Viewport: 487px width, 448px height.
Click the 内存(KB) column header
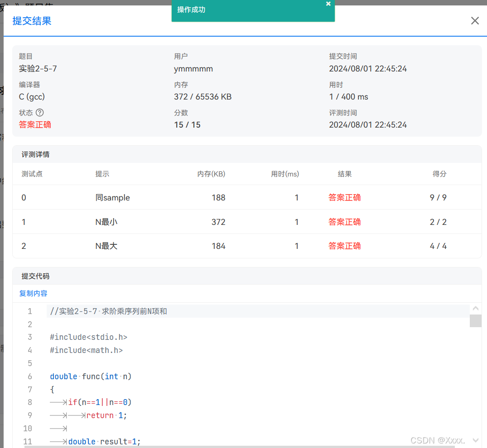211,174
